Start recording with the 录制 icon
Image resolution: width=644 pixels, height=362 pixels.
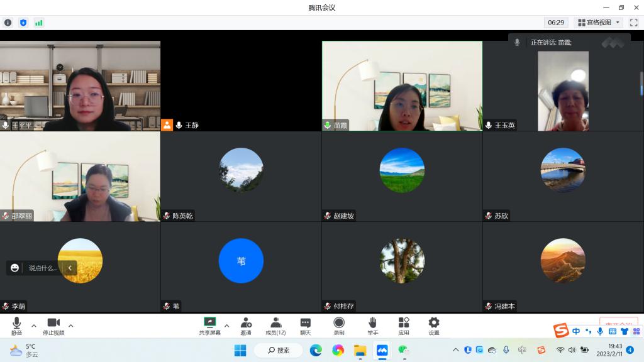[x=339, y=325]
